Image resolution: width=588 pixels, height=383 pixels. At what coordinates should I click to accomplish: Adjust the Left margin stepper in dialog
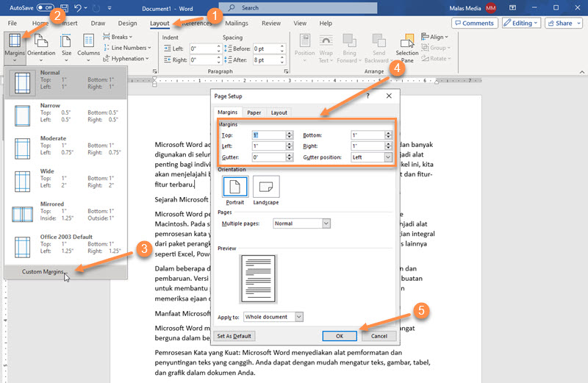click(289, 146)
